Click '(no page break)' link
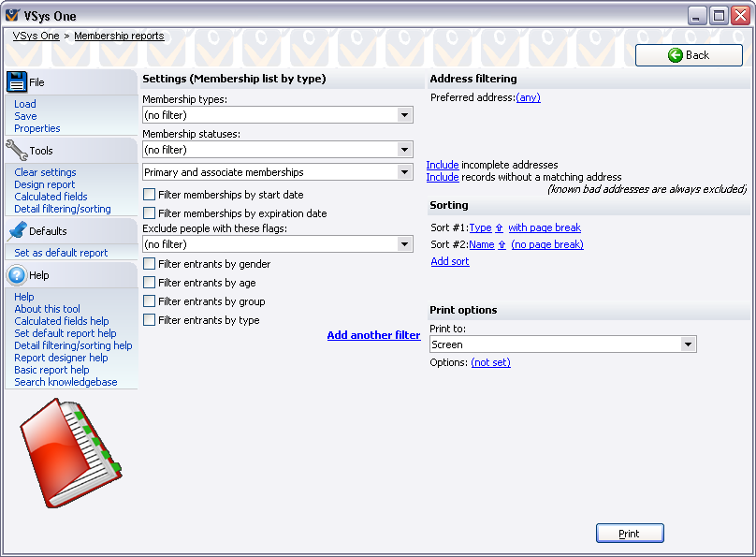The height and width of the screenshot is (557, 756). [547, 244]
